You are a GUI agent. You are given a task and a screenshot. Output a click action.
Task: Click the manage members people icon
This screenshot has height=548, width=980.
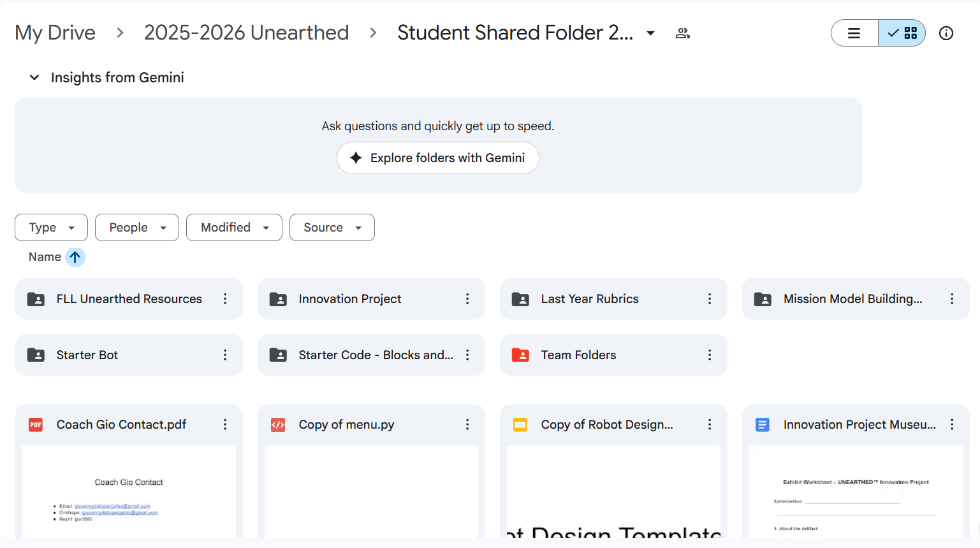point(682,33)
